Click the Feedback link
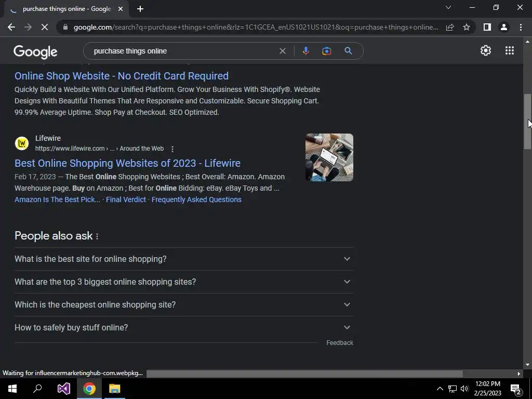Image resolution: width=532 pixels, height=399 pixels. 340,343
